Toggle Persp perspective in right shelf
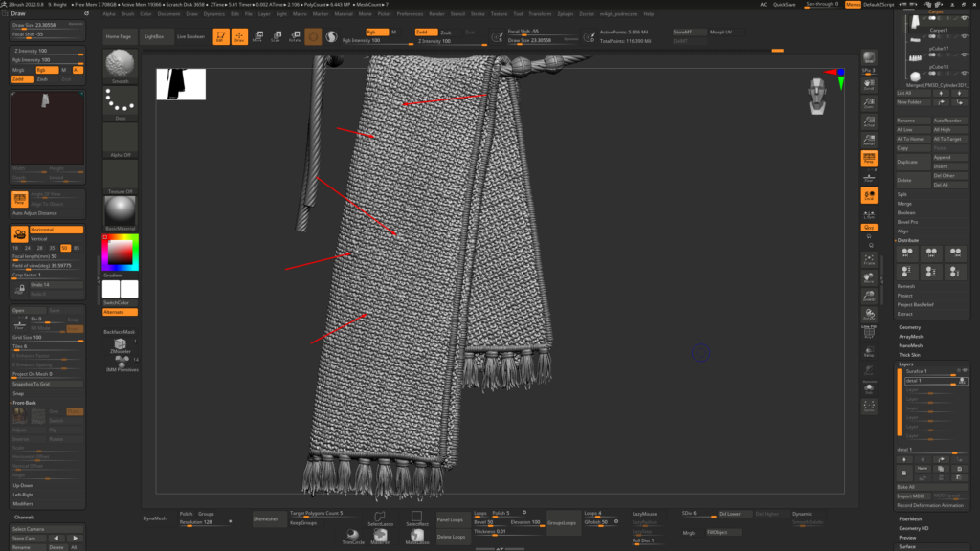This screenshot has width=980, height=551. (869, 159)
